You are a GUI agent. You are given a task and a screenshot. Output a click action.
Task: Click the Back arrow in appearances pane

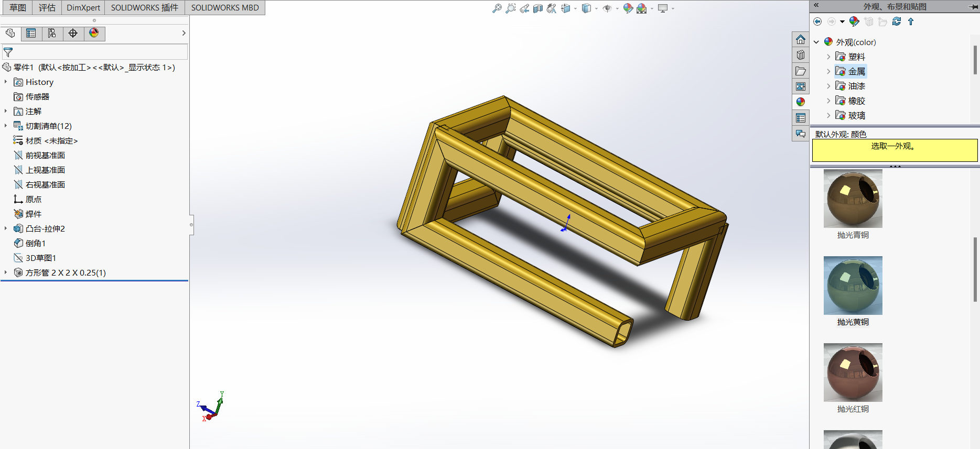(817, 21)
